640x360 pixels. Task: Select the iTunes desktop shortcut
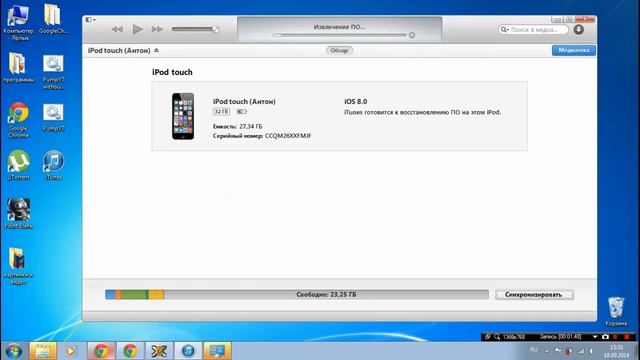(53, 165)
